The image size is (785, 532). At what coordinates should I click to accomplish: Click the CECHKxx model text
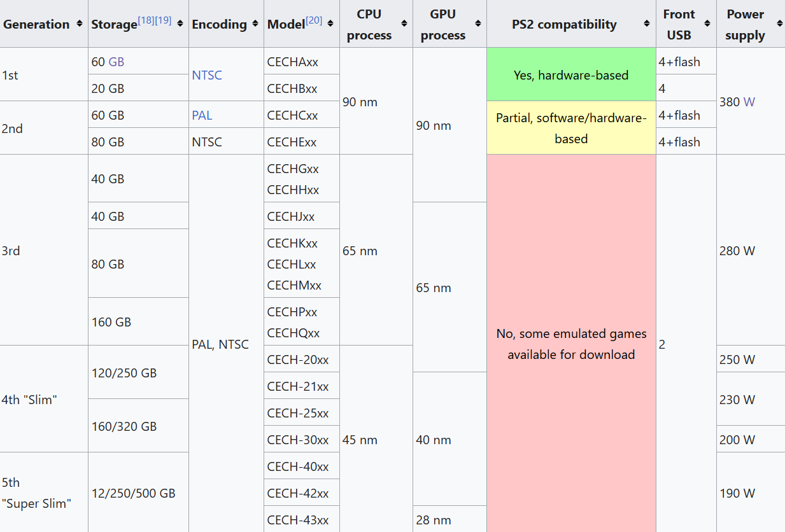(x=292, y=243)
